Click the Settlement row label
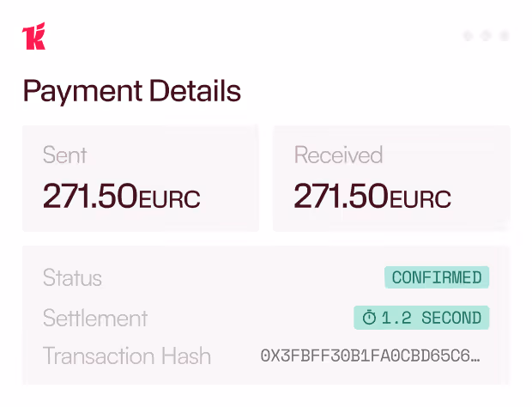532x407 pixels. [x=95, y=318]
